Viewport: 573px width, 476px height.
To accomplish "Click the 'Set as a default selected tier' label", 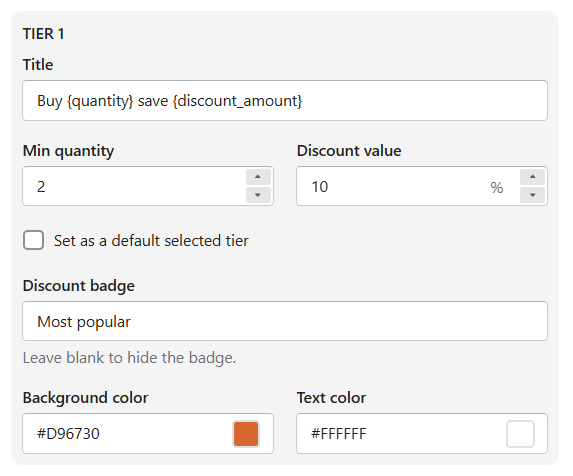I will click(x=151, y=241).
